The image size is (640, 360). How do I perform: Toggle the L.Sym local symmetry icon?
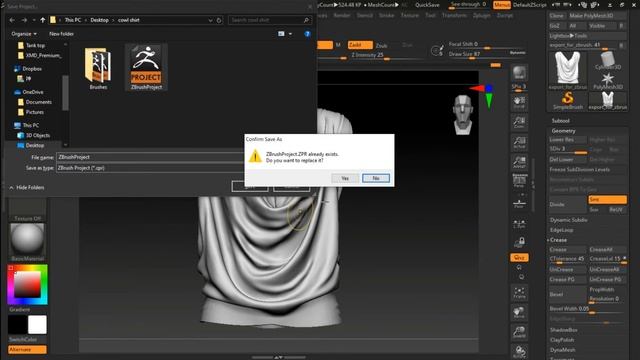519,224
